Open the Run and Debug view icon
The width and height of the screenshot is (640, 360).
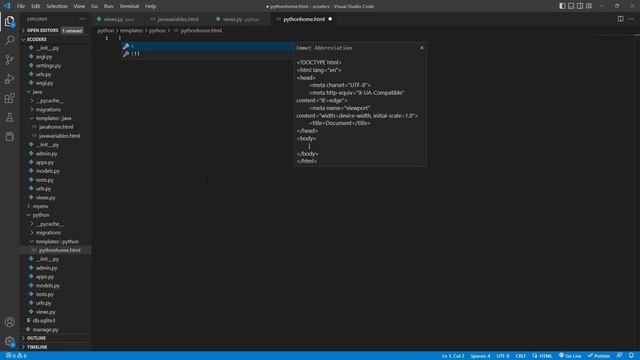pos(9,79)
